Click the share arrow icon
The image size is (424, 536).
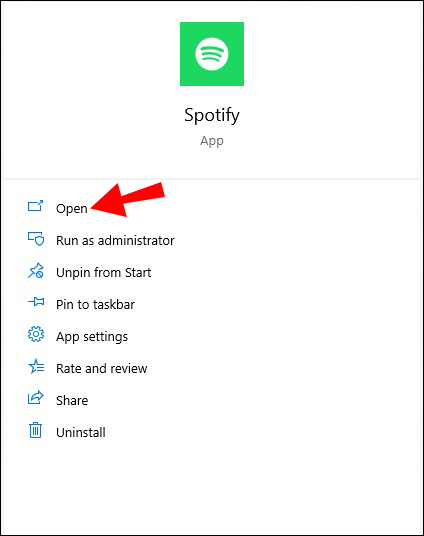coord(36,398)
